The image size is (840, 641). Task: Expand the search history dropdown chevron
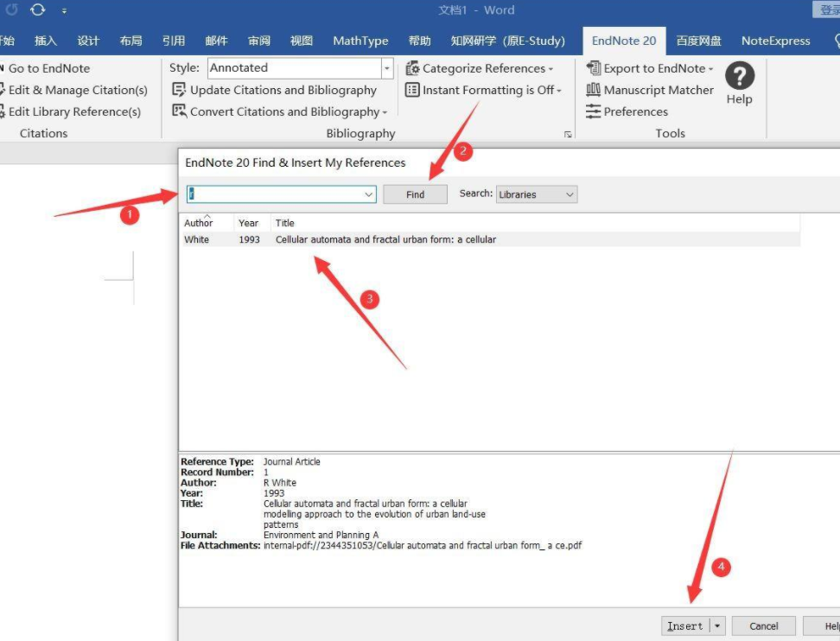pos(369,194)
